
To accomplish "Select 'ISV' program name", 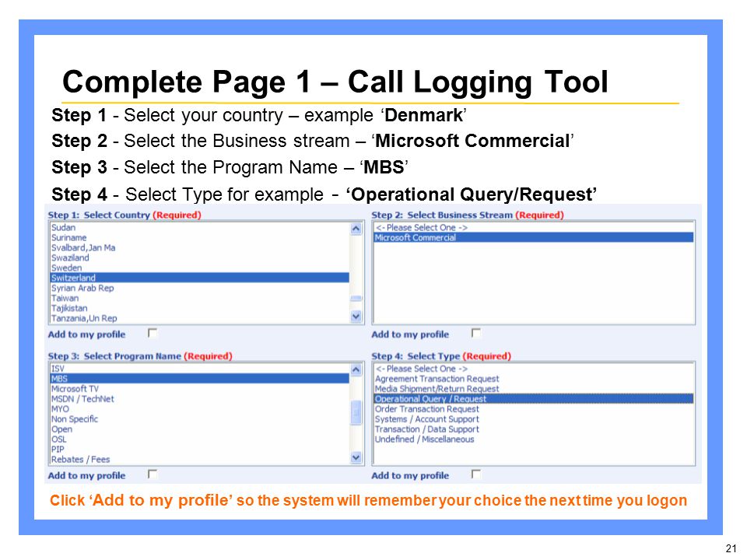I will [x=200, y=369].
